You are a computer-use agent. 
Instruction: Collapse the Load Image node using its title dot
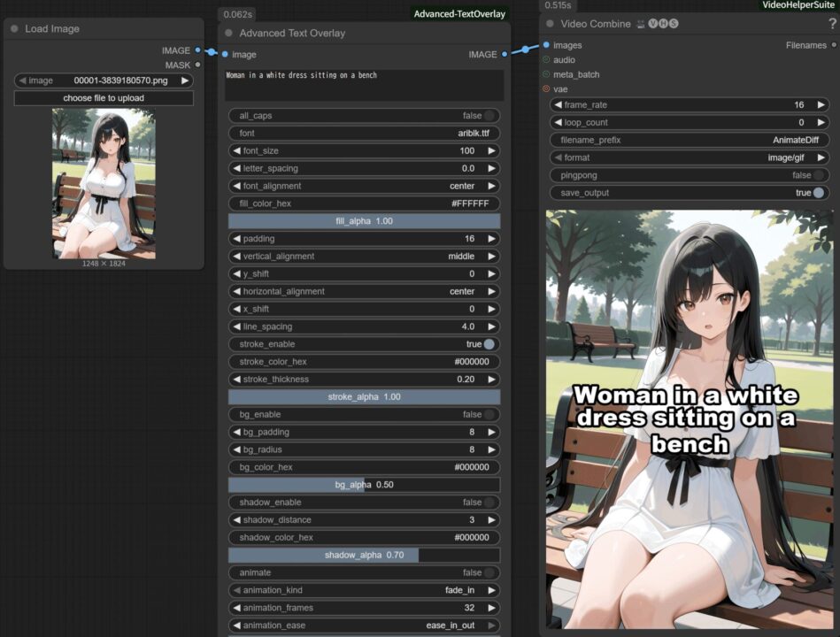[14, 29]
